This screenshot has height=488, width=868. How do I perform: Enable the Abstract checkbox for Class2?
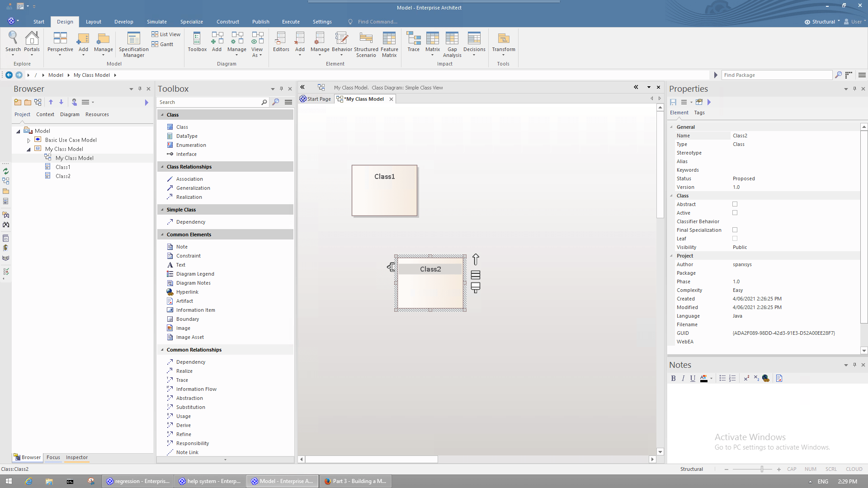735,204
